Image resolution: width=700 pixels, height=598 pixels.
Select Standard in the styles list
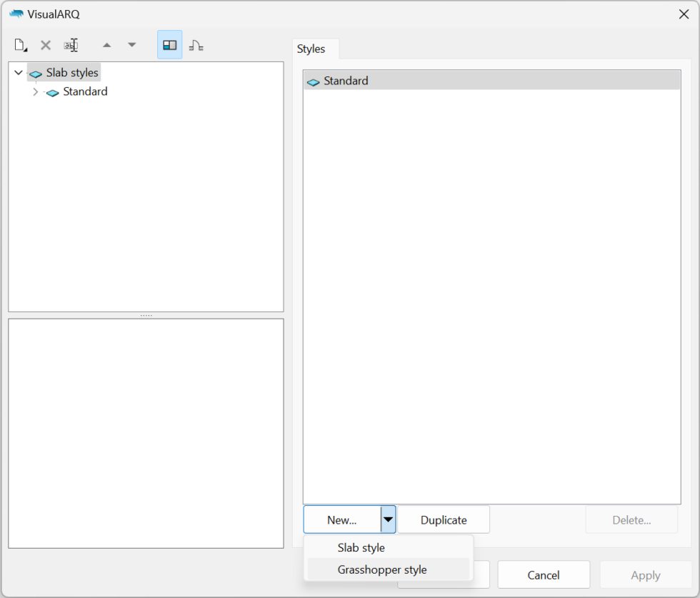coord(346,81)
